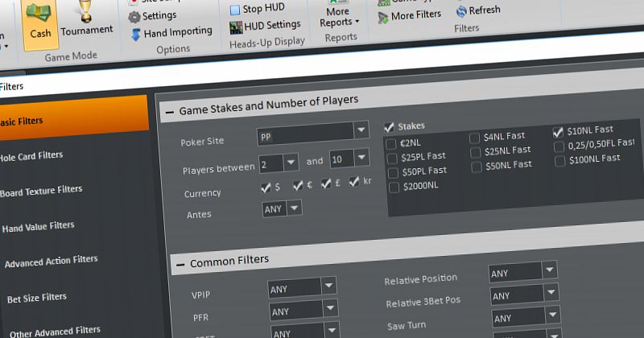Screen dimensions: 644x338
Task: Open the More Reports menu button
Action: (340, 16)
